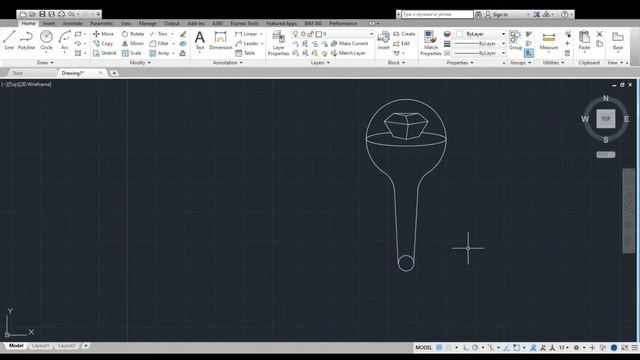The height and width of the screenshot is (360, 640).
Task: Click the Edit block button
Action: (402, 43)
